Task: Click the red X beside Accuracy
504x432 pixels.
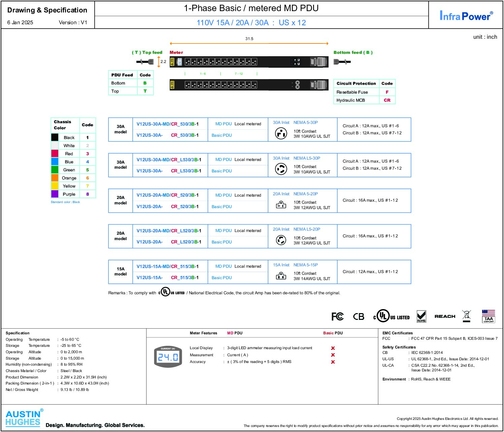Action: (x=333, y=362)
